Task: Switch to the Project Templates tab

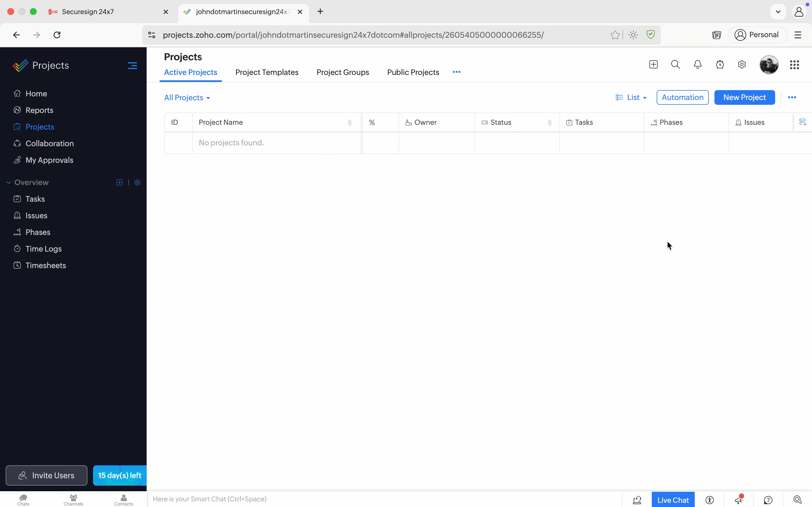Action: tap(267, 72)
